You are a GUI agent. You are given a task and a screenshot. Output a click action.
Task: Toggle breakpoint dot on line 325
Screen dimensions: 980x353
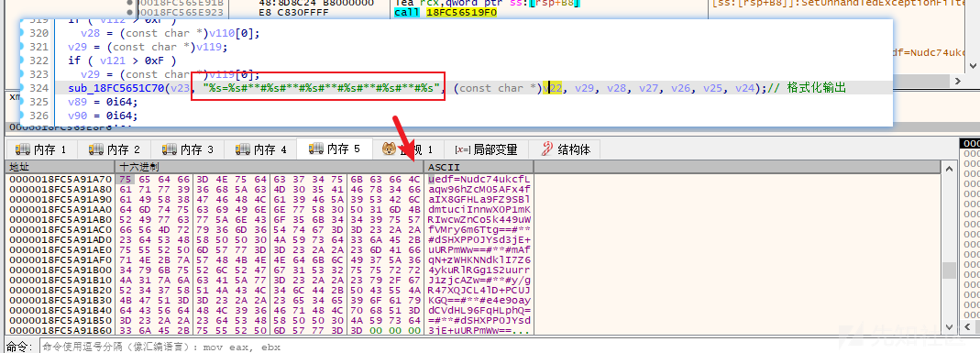point(22,102)
